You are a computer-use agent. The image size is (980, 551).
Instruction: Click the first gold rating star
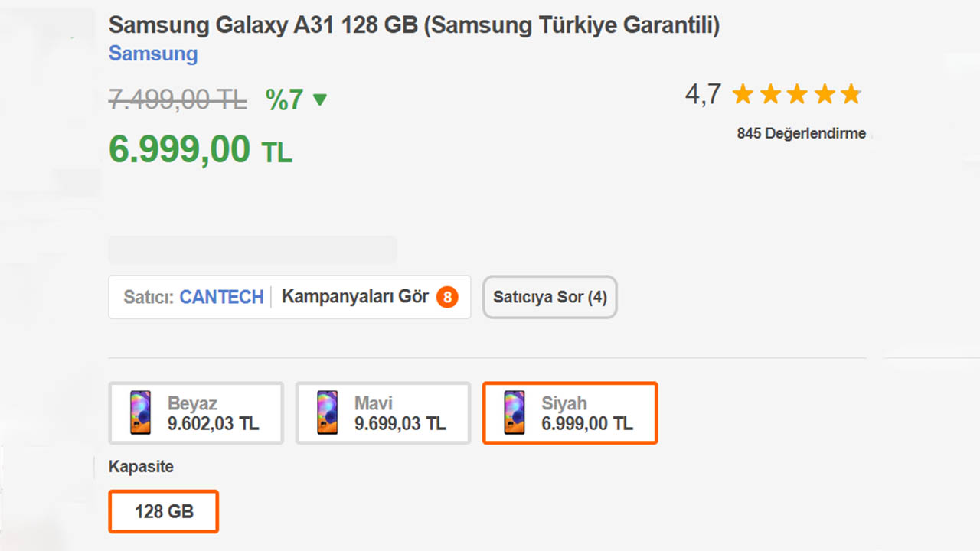point(742,93)
